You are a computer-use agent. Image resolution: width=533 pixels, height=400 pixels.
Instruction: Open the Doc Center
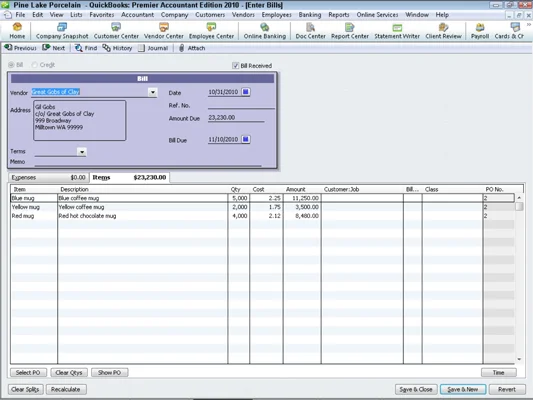pos(310,31)
